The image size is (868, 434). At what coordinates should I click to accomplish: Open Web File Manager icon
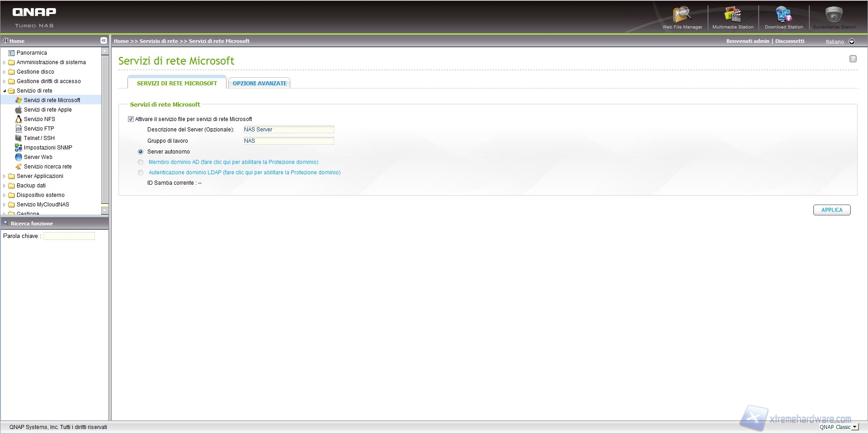tap(682, 15)
